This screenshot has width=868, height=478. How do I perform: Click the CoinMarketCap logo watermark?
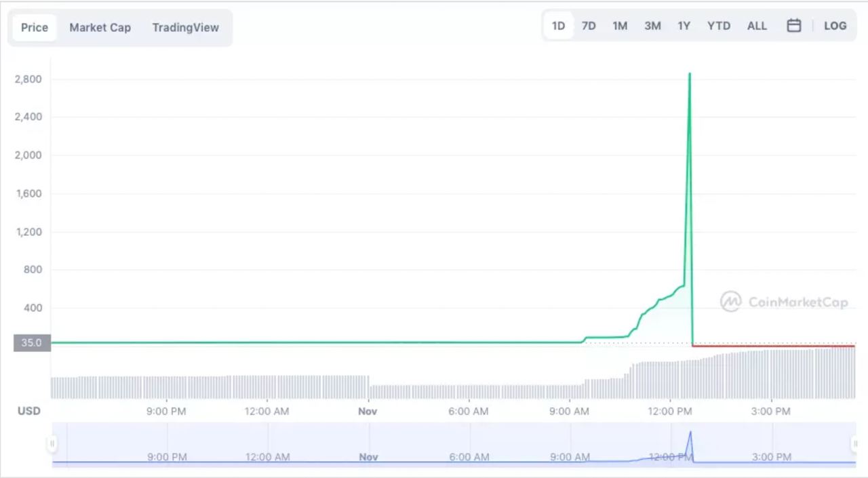pos(784,302)
